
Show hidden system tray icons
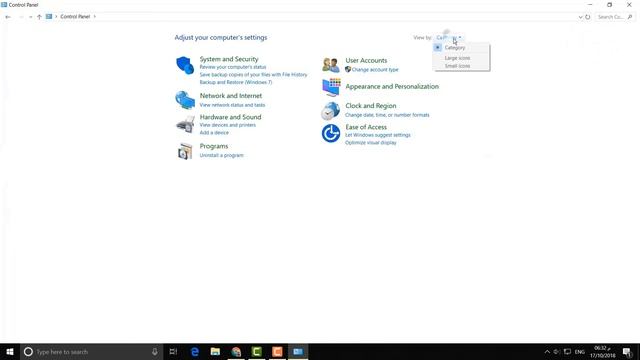pos(547,351)
